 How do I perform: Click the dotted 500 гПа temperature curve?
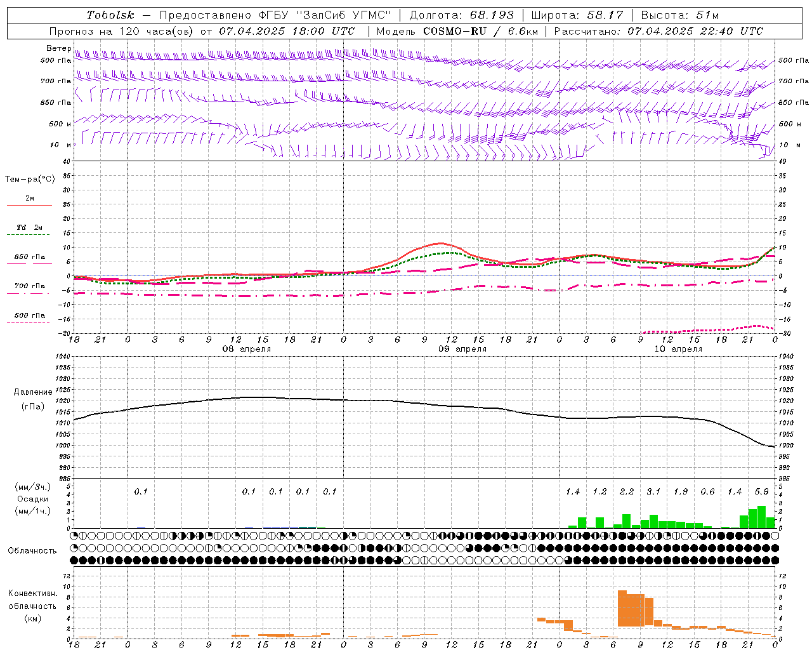(x=707, y=329)
